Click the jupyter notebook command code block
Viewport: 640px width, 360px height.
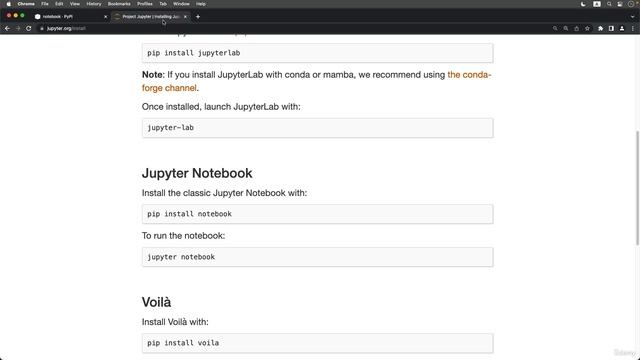[x=318, y=257]
